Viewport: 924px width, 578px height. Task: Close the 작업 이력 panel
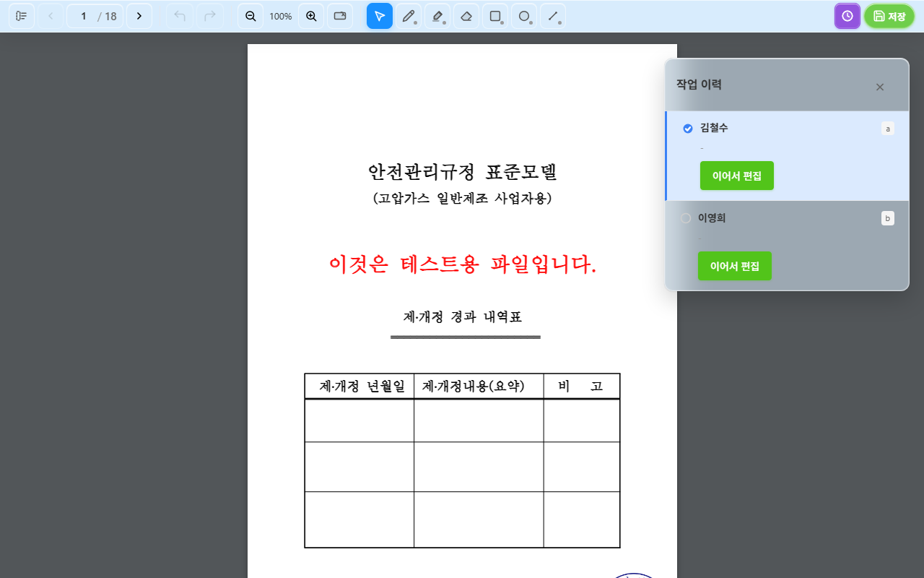click(x=880, y=87)
